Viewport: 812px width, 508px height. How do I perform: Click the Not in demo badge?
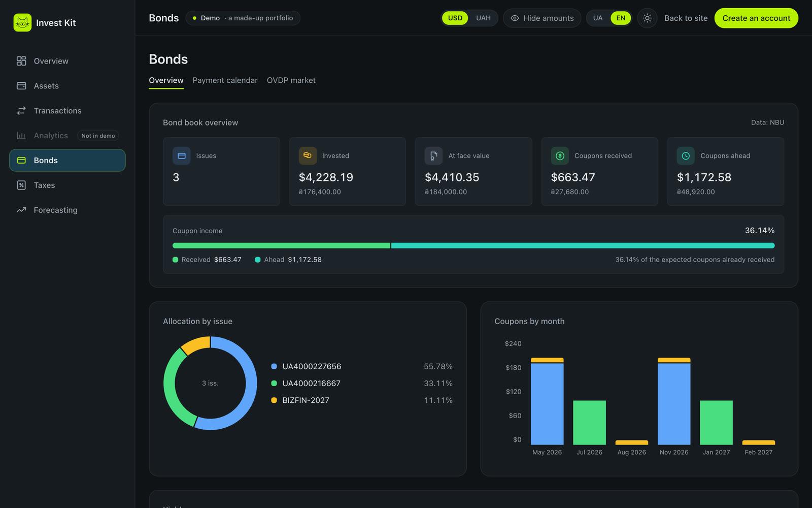[x=98, y=136]
